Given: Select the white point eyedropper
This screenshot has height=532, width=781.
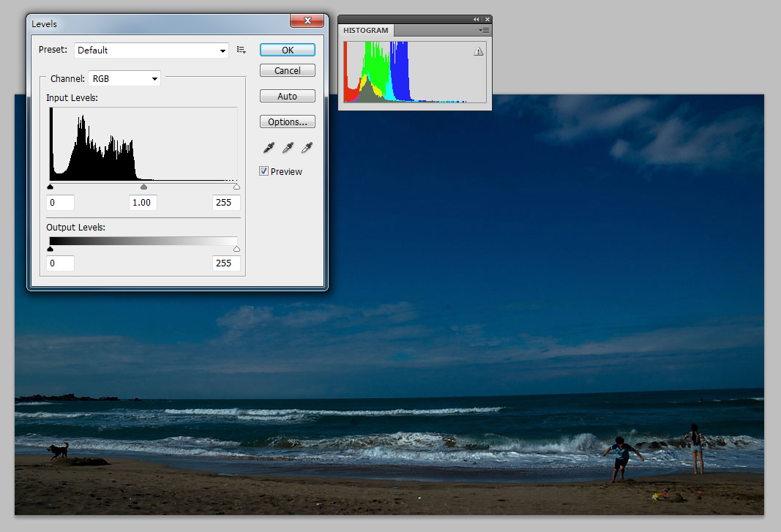Looking at the screenshot, I should click(307, 148).
